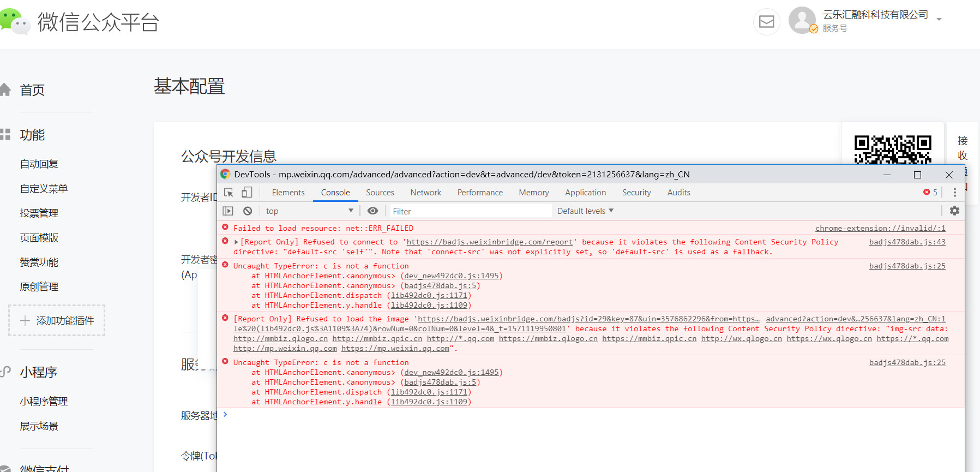Open 投票管理 in the sidebar
The width and height of the screenshot is (980, 472).
39,213
